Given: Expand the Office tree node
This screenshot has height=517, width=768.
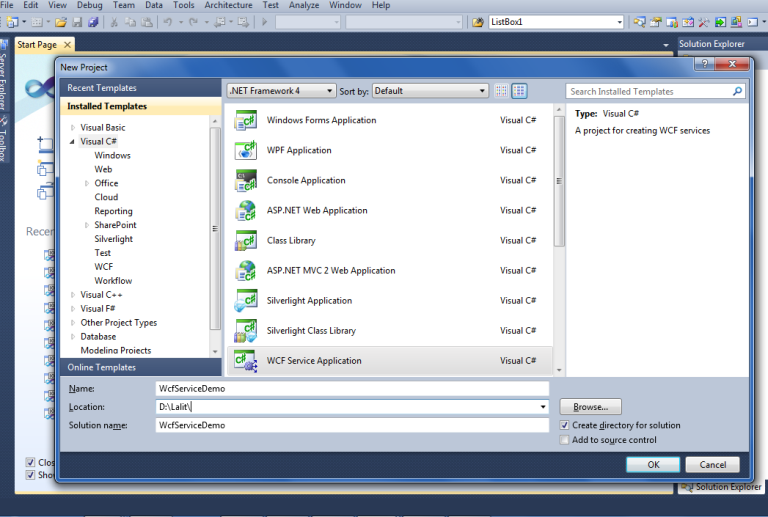Looking at the screenshot, I should click(x=87, y=183).
